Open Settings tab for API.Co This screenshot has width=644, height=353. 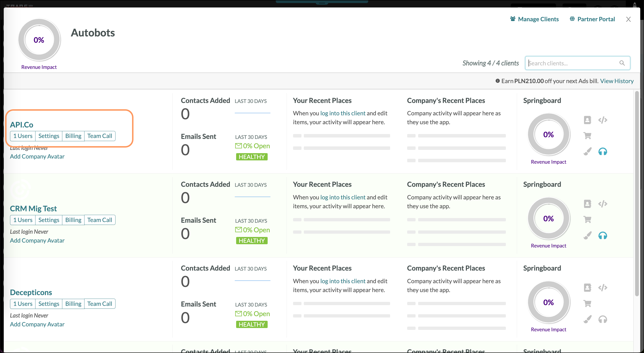click(x=49, y=136)
